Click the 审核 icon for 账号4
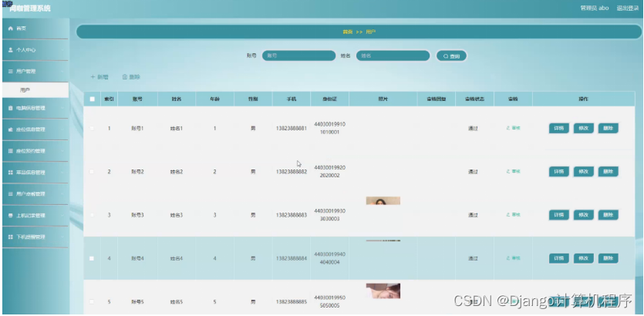644x316 pixels. coord(508,258)
